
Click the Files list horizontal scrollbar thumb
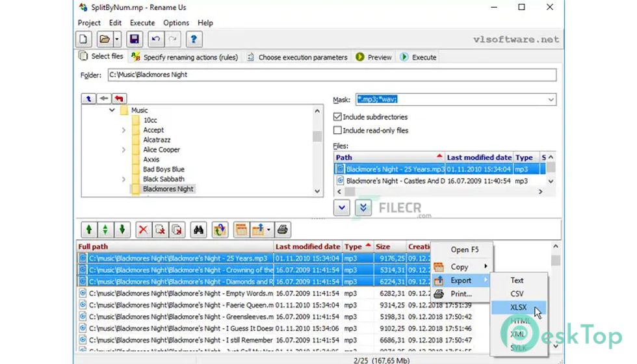[350, 192]
